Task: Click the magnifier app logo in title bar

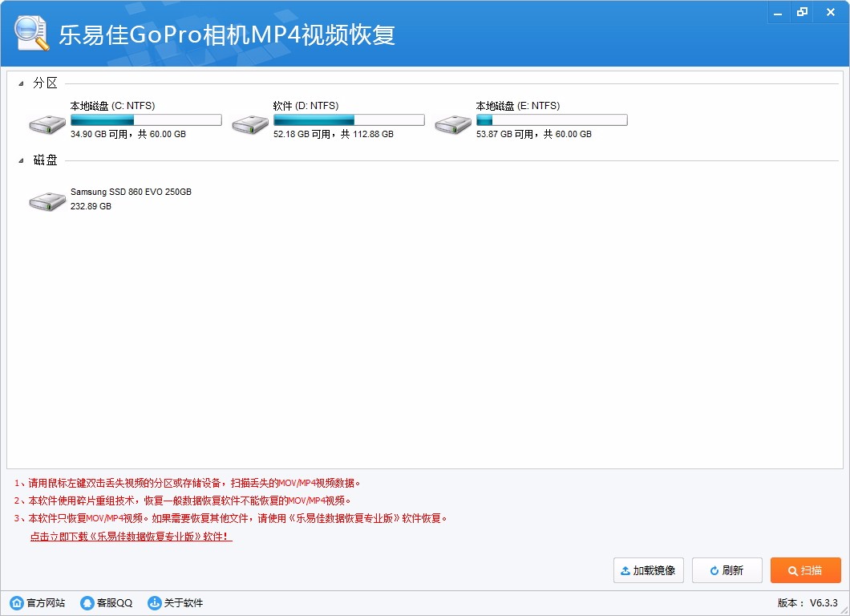Action: point(31,33)
